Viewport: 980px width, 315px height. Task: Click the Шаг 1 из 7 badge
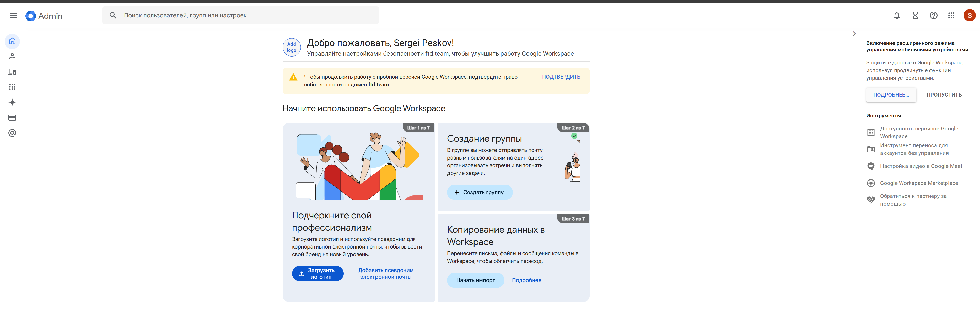418,128
